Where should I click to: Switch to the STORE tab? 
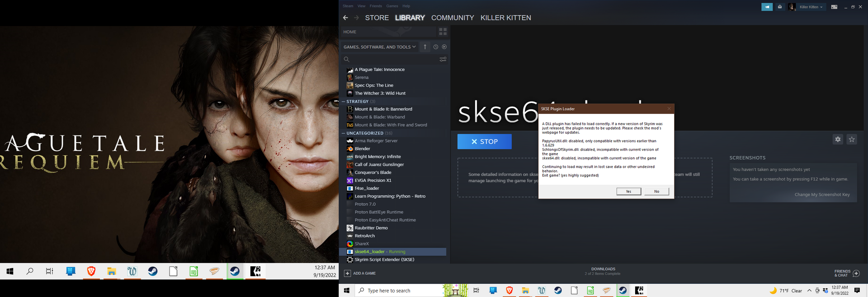tap(377, 18)
